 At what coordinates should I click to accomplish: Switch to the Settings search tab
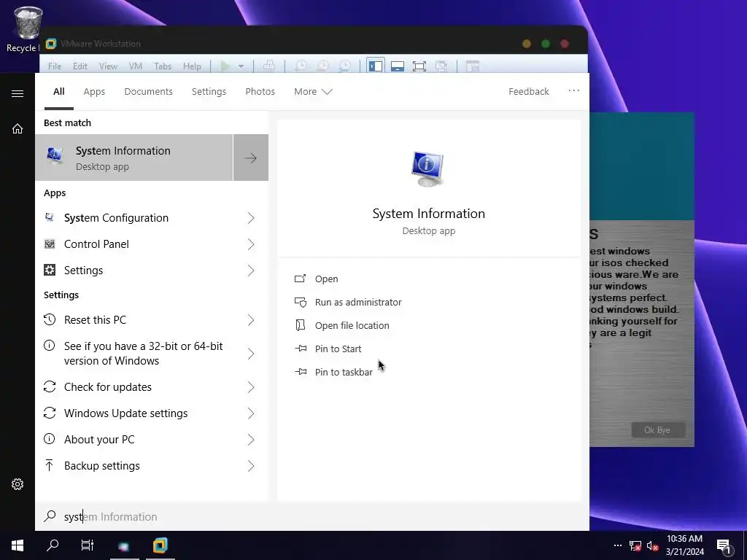click(x=209, y=91)
